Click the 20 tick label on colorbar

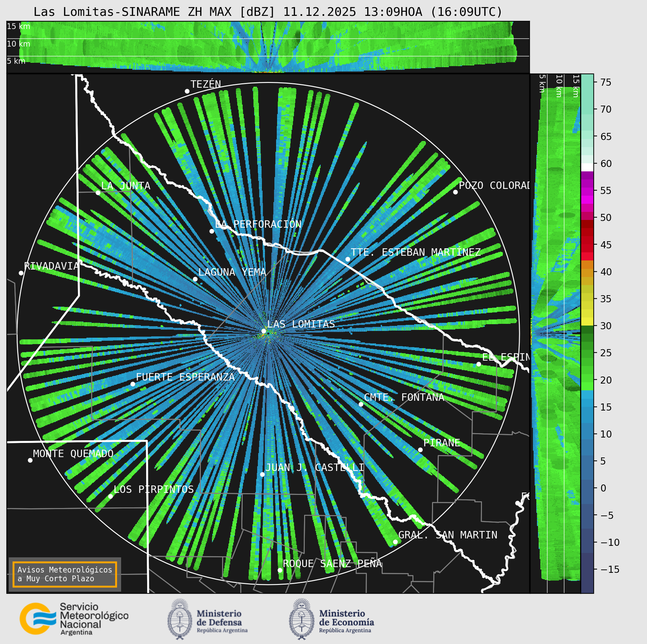click(606, 380)
